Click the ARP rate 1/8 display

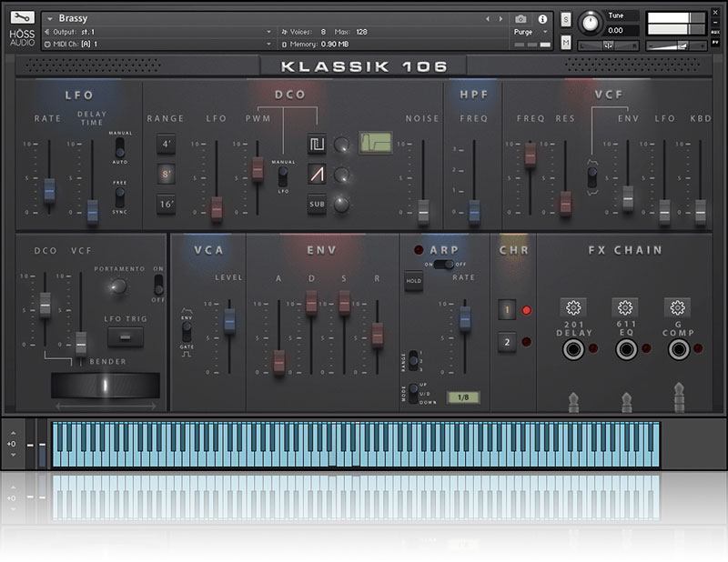[x=463, y=397]
